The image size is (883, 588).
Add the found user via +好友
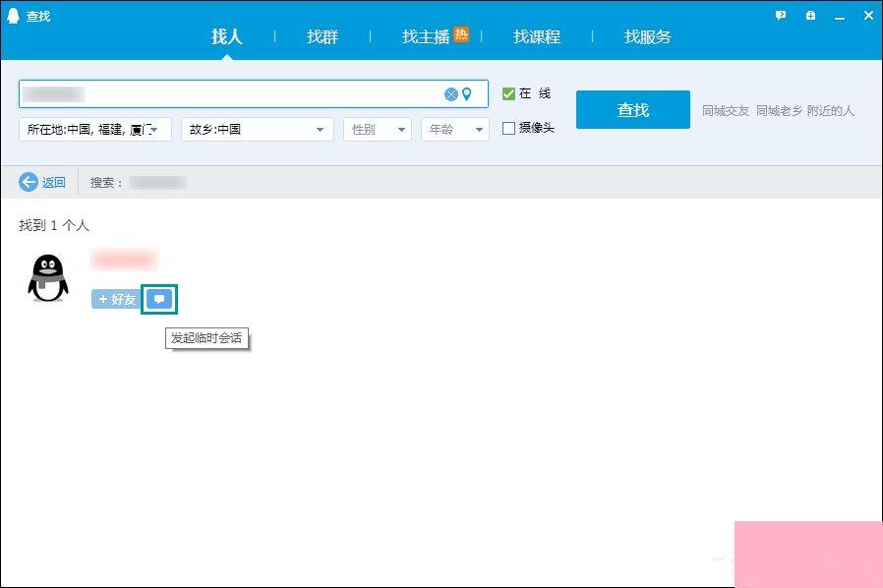coord(116,299)
